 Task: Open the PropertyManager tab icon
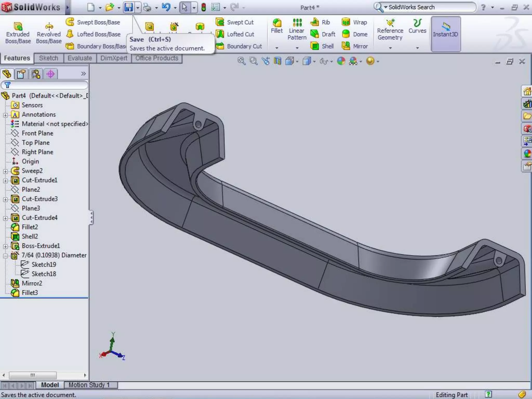tap(21, 74)
